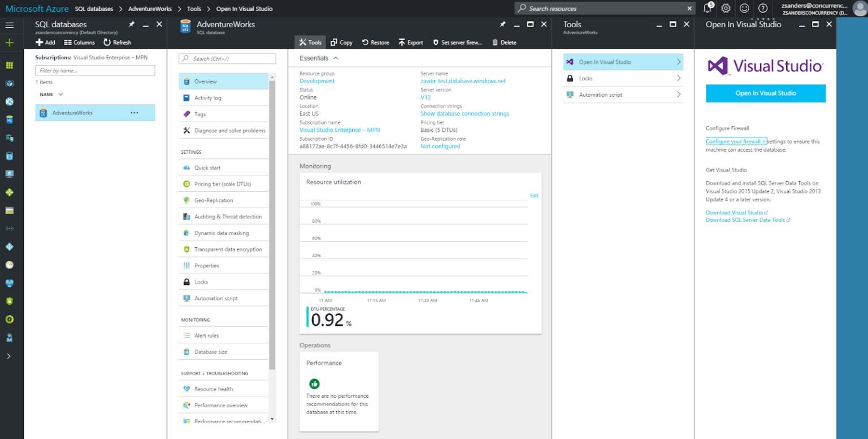868x439 pixels.
Task: Open Dynamic data masking
Action: (x=224, y=233)
